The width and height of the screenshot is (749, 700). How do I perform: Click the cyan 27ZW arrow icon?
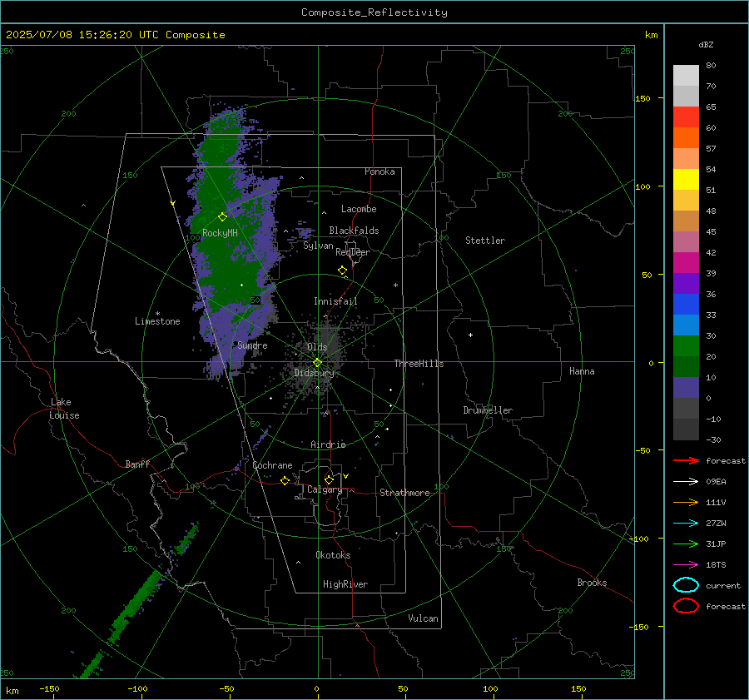click(686, 524)
